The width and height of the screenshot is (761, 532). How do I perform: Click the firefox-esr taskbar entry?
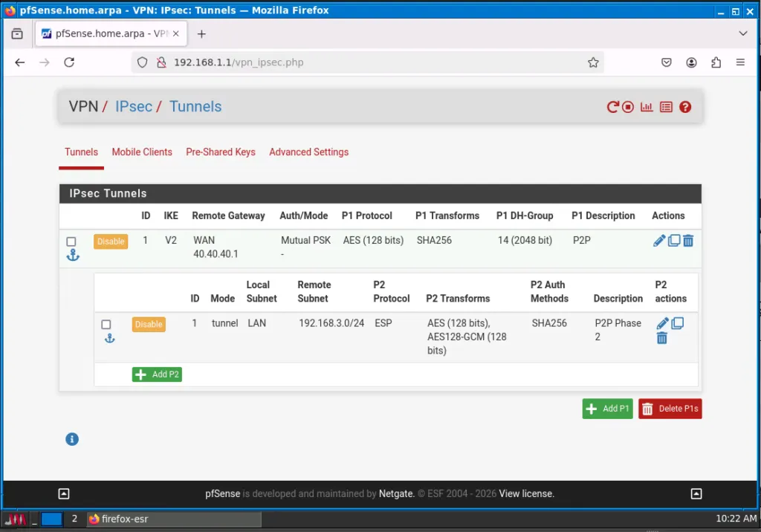[174, 519]
